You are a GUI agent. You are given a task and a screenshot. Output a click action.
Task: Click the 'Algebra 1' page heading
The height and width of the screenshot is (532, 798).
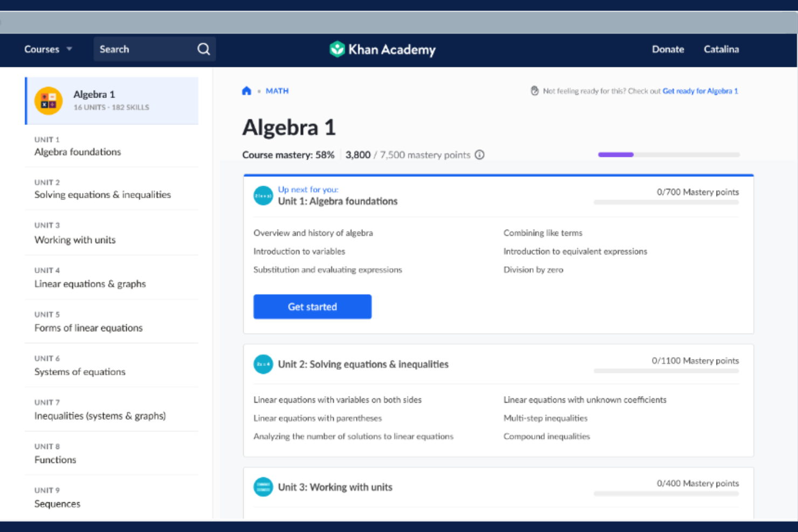(289, 127)
